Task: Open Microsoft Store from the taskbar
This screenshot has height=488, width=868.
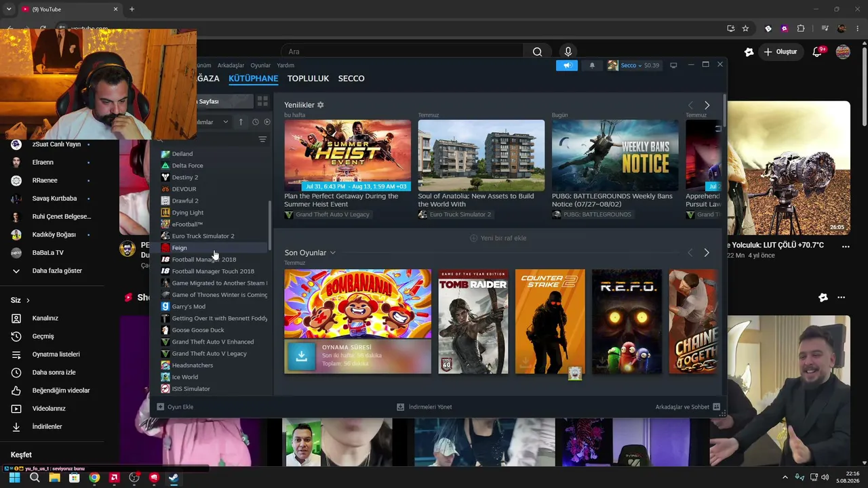Action: [74, 478]
